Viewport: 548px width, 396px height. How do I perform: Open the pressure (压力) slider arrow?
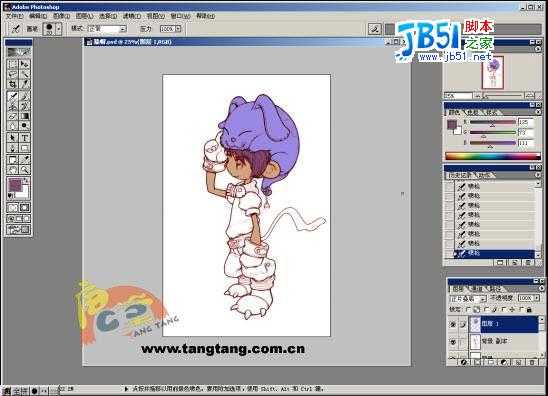(x=179, y=29)
